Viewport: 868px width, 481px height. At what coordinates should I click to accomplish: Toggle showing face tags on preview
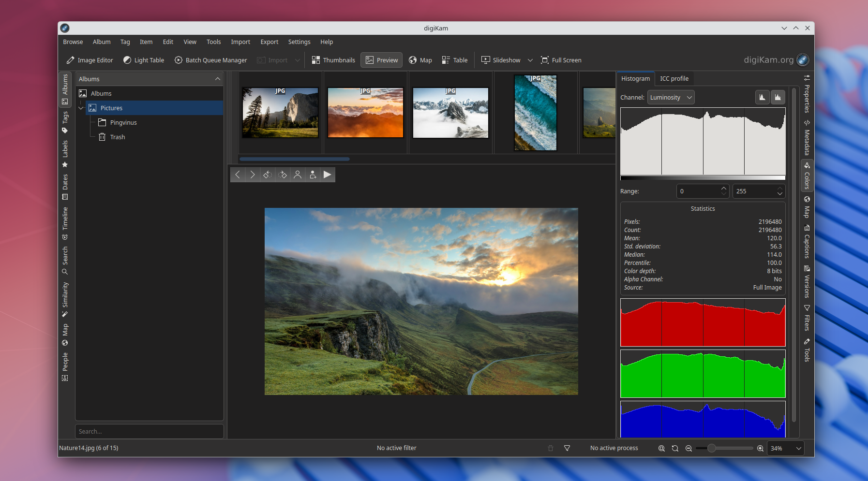click(298, 175)
